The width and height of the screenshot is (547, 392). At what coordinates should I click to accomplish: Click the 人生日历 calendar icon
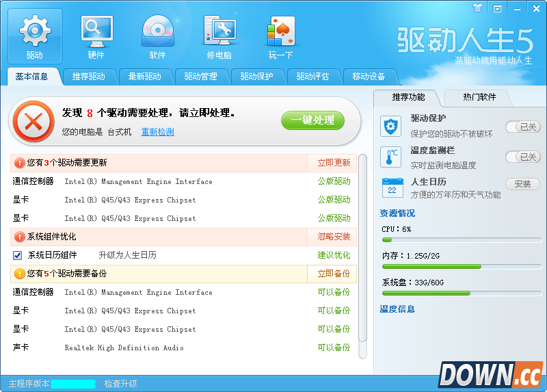392,187
